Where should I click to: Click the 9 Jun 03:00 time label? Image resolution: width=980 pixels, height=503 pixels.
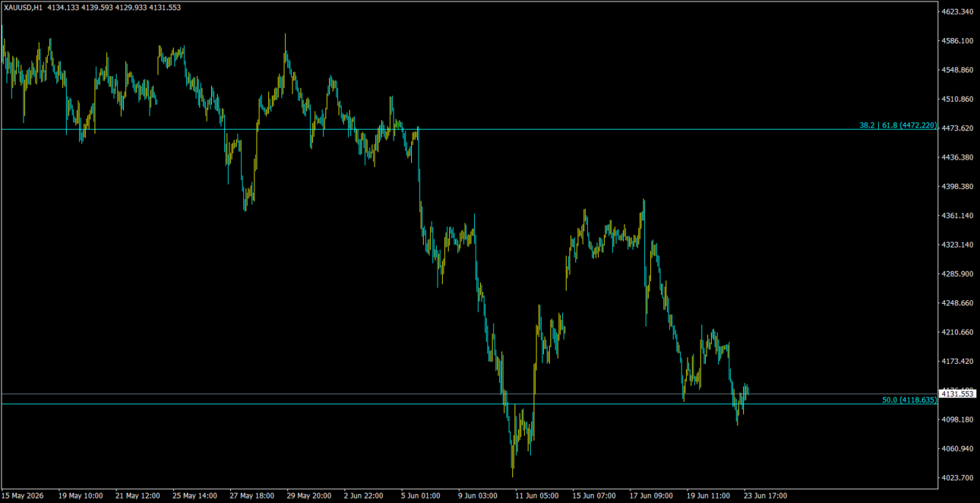pos(478,495)
